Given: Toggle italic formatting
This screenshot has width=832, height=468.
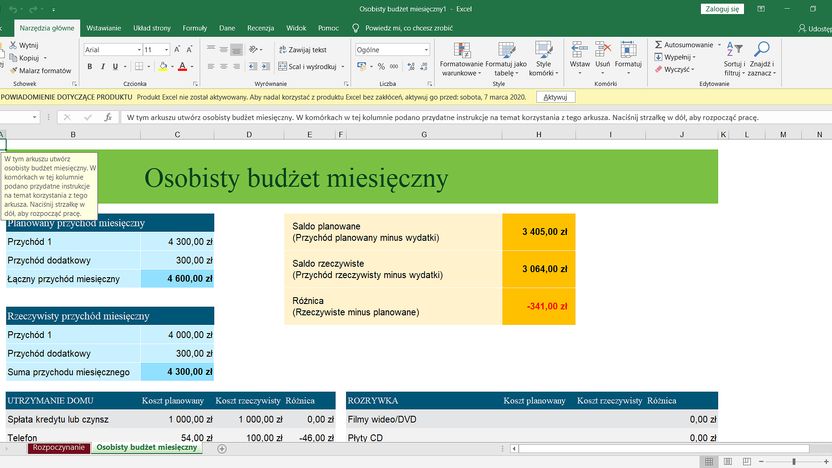Looking at the screenshot, I should [102, 66].
